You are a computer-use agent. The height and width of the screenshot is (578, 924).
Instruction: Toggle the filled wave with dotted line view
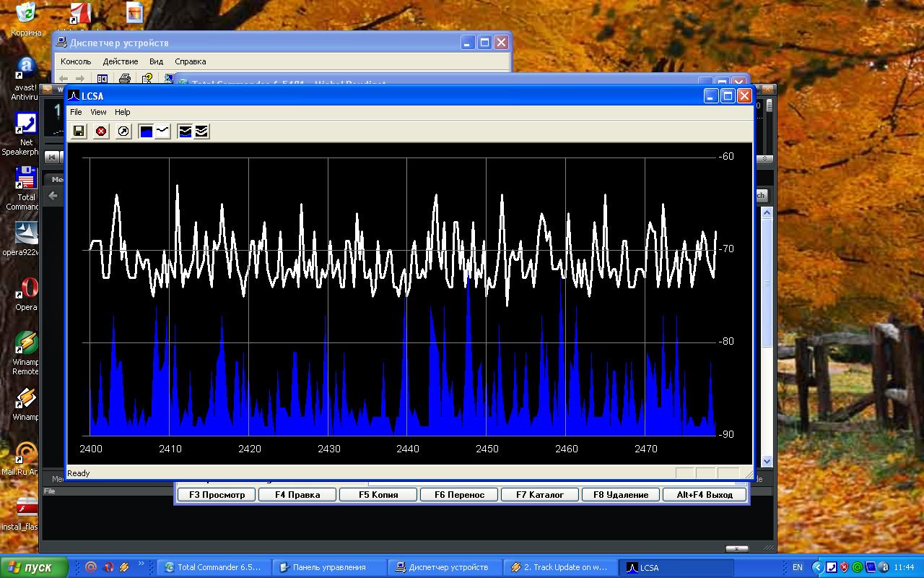coord(186,131)
